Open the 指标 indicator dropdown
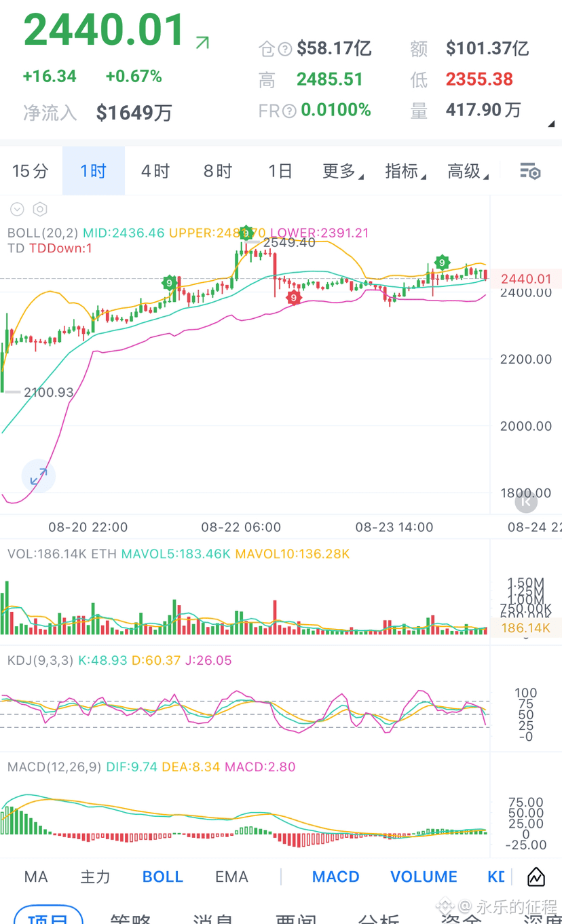This screenshot has height=924, width=562. 406,171
